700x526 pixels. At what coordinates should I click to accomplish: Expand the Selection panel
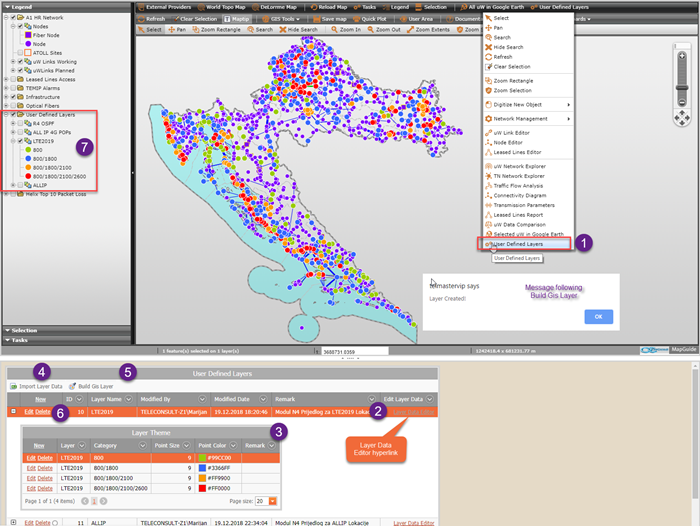click(x=67, y=330)
